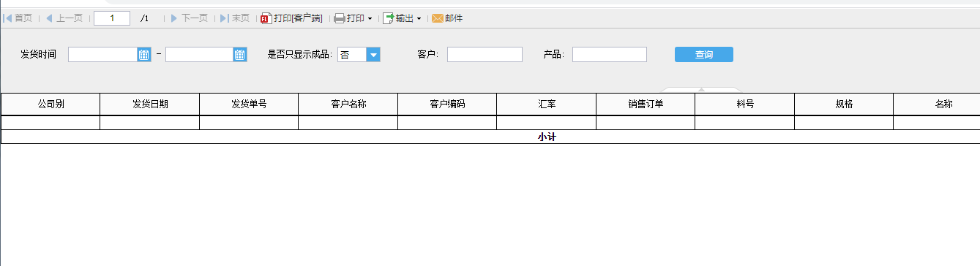980x266 pixels.
Task: Click the end shipping date field
Action: click(200, 54)
